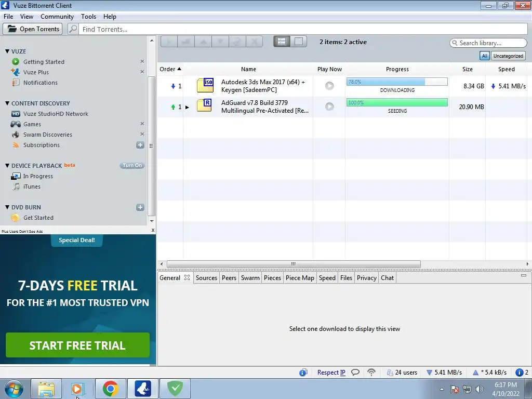Image resolution: width=532 pixels, height=399 pixels.
Task: Click the 24 users status indicator
Action: tap(402, 372)
